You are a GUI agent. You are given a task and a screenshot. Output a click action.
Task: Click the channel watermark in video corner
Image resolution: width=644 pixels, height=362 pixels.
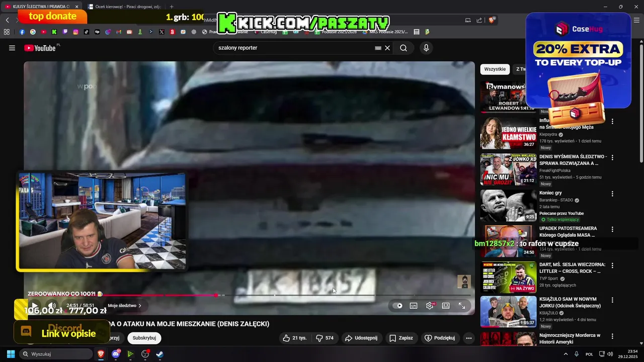(x=464, y=282)
